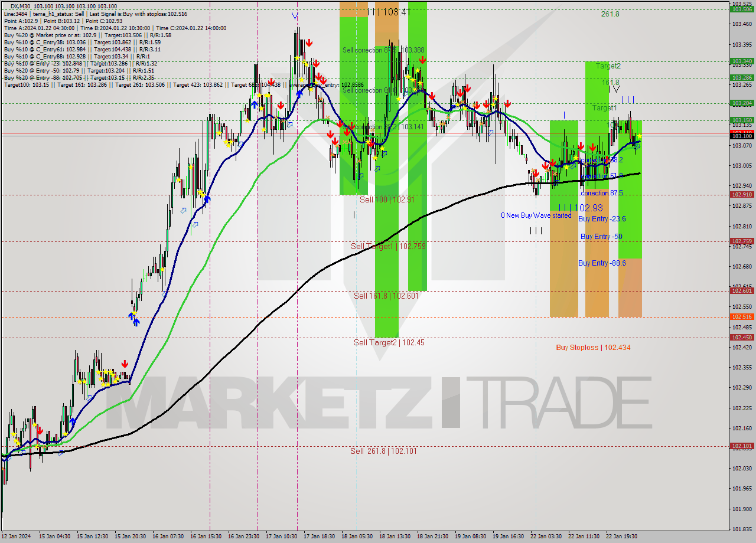Viewport: 756px width, 543px height.
Task: Select the '15 Jan 12:30' time label
Action: tap(92, 537)
